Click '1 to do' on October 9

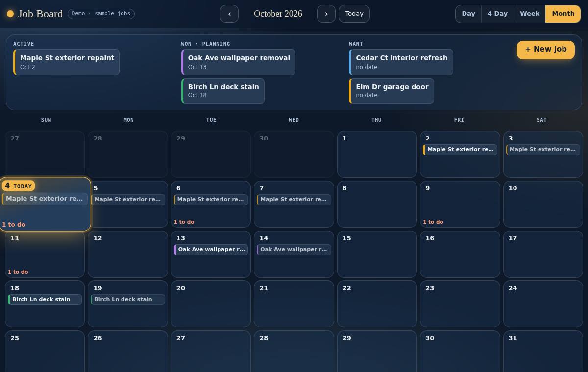coord(433,222)
